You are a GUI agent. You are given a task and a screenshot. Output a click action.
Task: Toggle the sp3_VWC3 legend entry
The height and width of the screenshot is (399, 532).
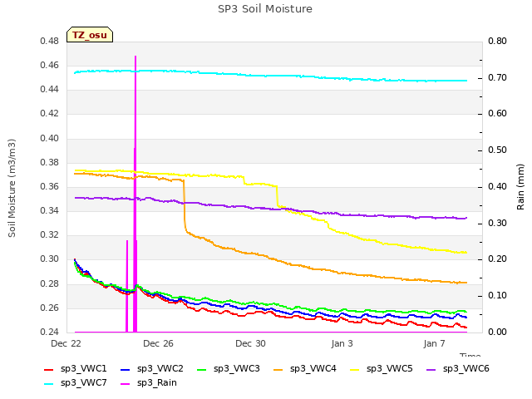click(x=229, y=369)
